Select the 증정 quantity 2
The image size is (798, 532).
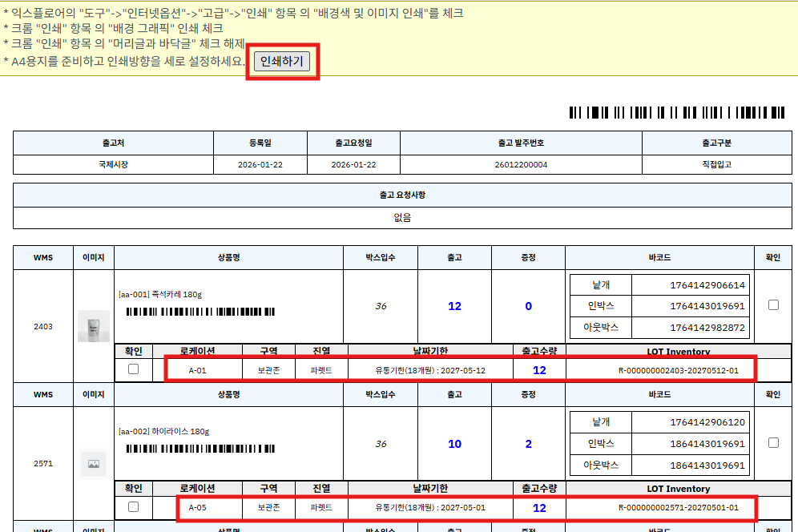[x=528, y=444]
